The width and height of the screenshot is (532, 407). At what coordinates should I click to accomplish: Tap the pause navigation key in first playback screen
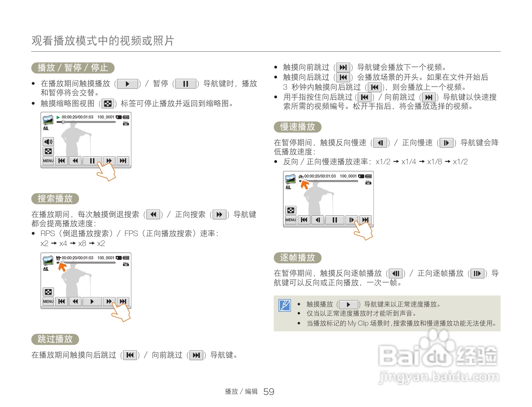[x=92, y=161]
